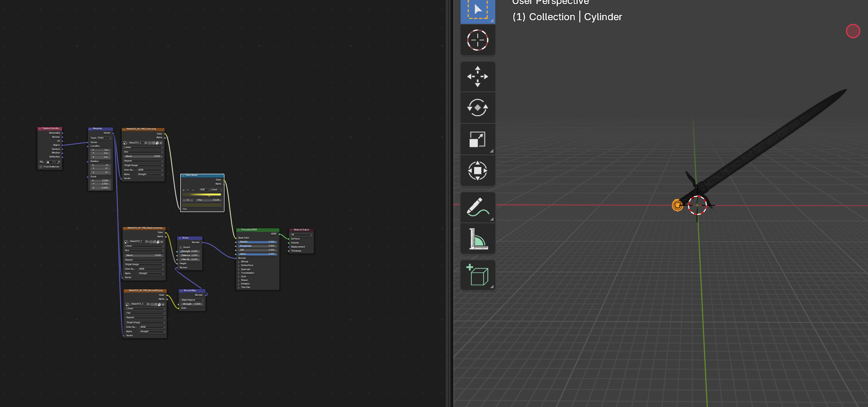Image resolution: width=868 pixels, height=407 pixels.
Task: Adjust the Roughness slider in Principled BSDF
Action: pos(257,246)
